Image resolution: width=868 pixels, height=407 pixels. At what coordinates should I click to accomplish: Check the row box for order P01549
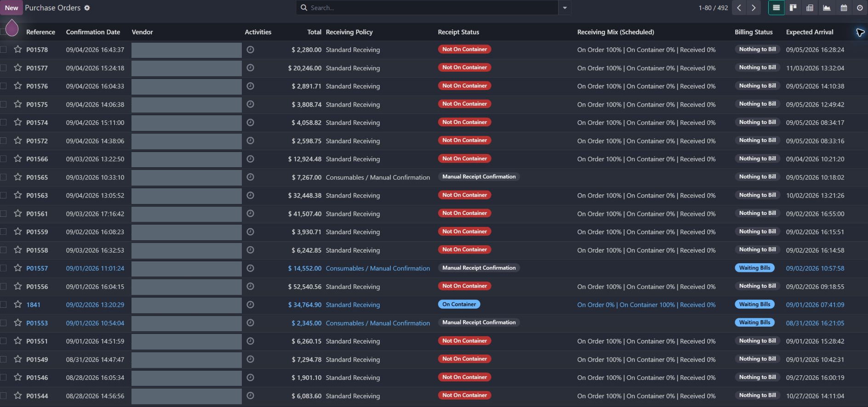[3, 359]
